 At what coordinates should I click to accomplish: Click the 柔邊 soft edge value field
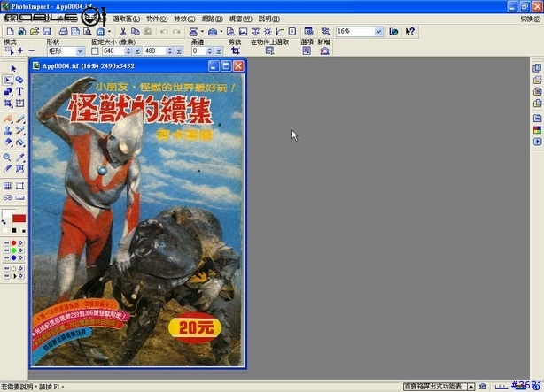pyautogui.click(x=198, y=51)
